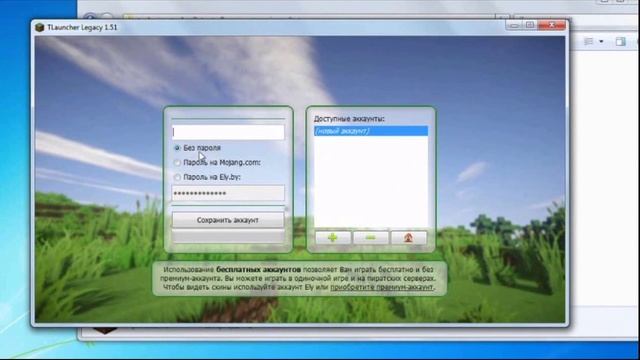Image resolution: width=640 pixels, height=360 pixels.
Task: Click the masked password field
Action: [x=228, y=193]
